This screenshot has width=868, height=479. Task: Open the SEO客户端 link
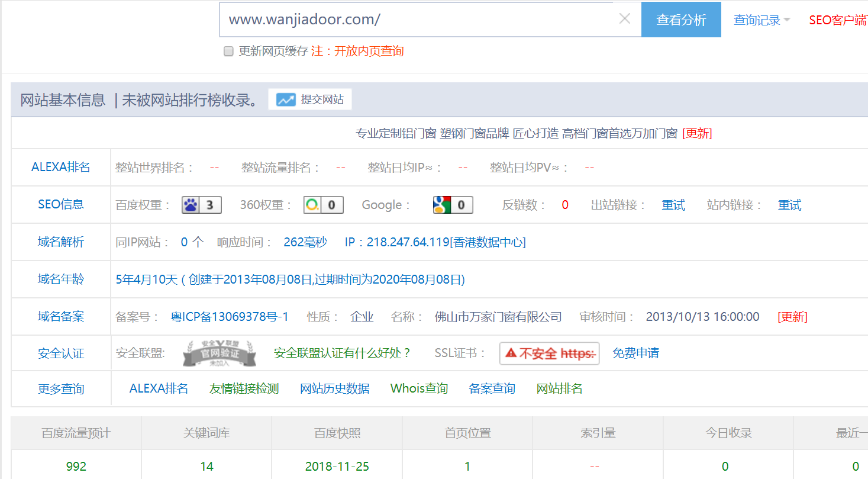coord(837,20)
